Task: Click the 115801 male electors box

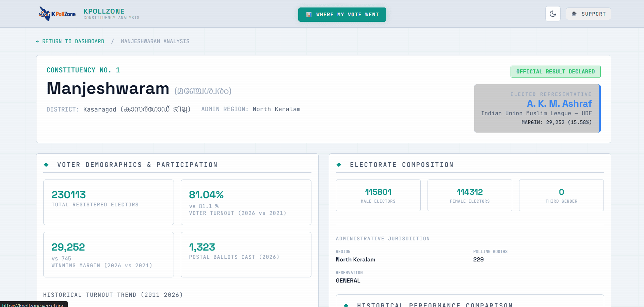Action: click(x=378, y=195)
